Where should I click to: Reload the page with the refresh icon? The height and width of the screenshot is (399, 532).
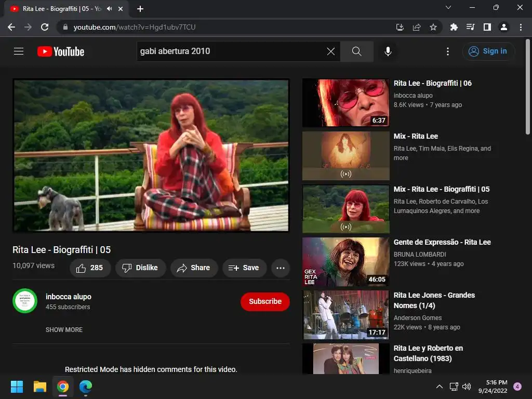tap(45, 27)
